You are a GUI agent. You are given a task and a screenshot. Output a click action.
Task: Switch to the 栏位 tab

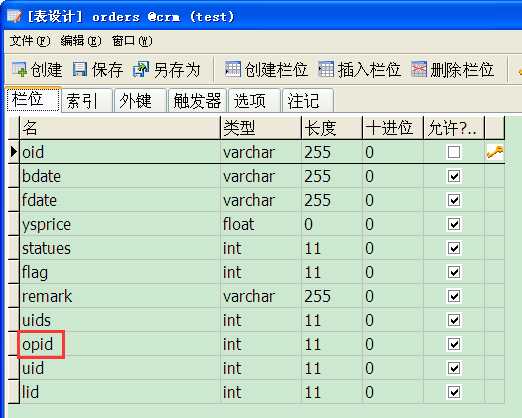click(33, 99)
